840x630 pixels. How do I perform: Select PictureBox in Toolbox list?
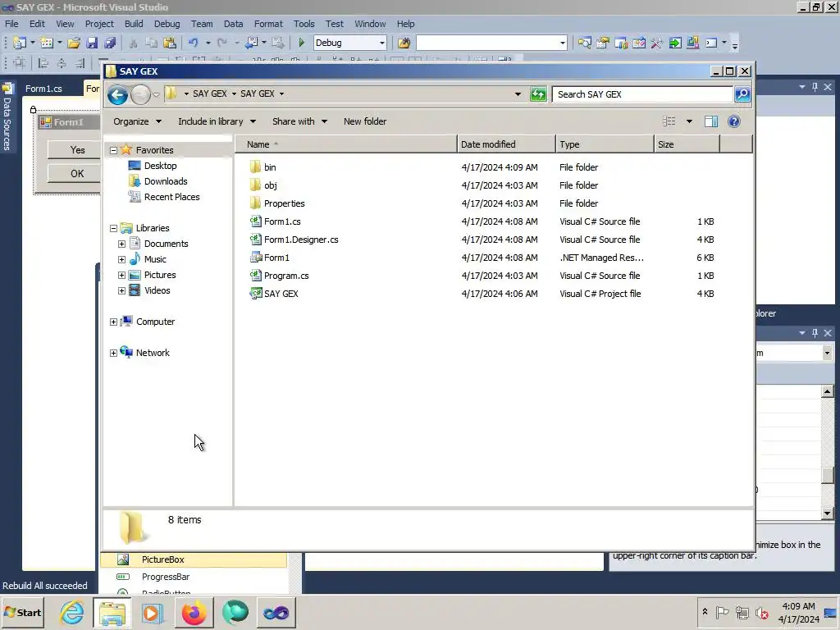coord(194,559)
